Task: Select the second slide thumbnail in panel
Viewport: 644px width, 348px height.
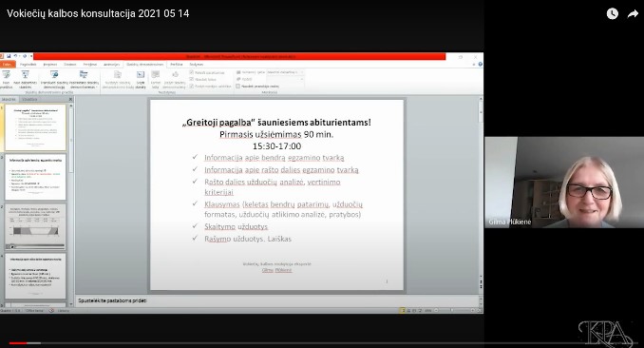Action: point(35,177)
